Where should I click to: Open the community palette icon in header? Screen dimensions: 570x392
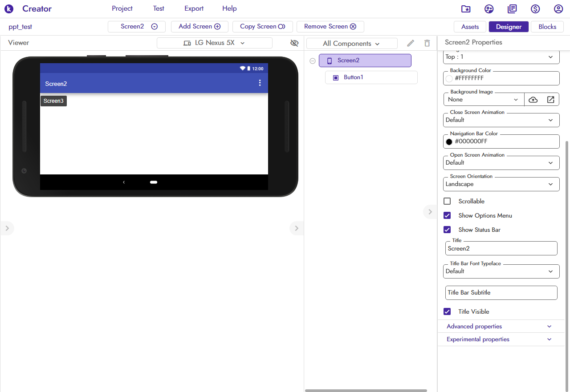pyautogui.click(x=489, y=9)
